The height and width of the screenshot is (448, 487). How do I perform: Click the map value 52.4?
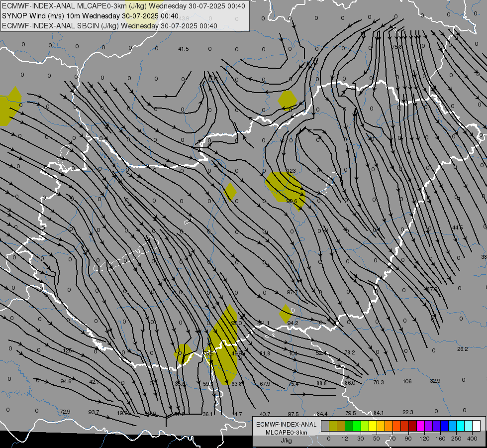[321, 353]
